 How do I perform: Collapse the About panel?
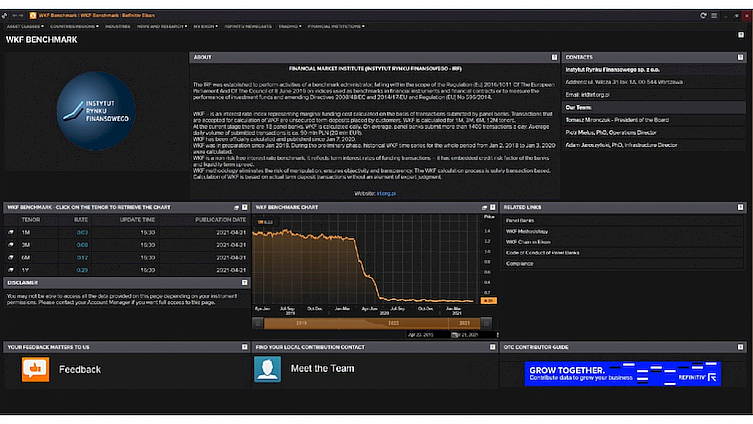(553, 57)
